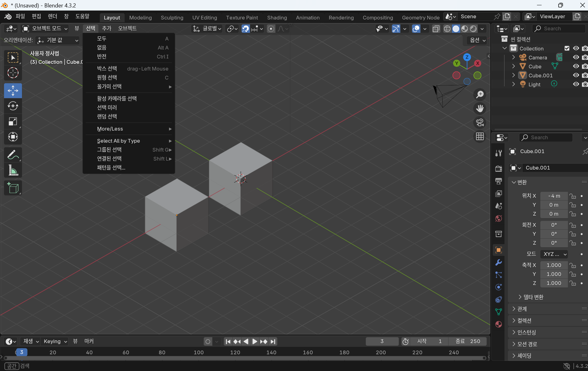Jump to the last frame

(273, 342)
